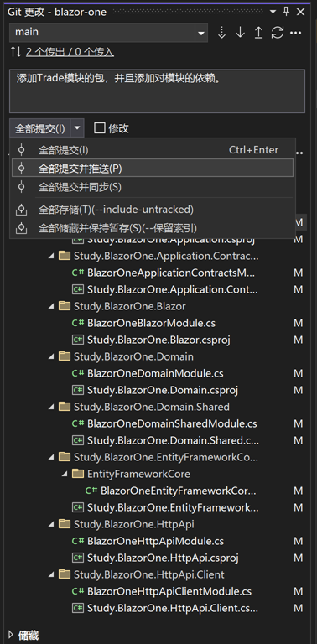Screen dimensions: 317x644
Task: Click the 全部提交(I) button
Action: click(39, 128)
